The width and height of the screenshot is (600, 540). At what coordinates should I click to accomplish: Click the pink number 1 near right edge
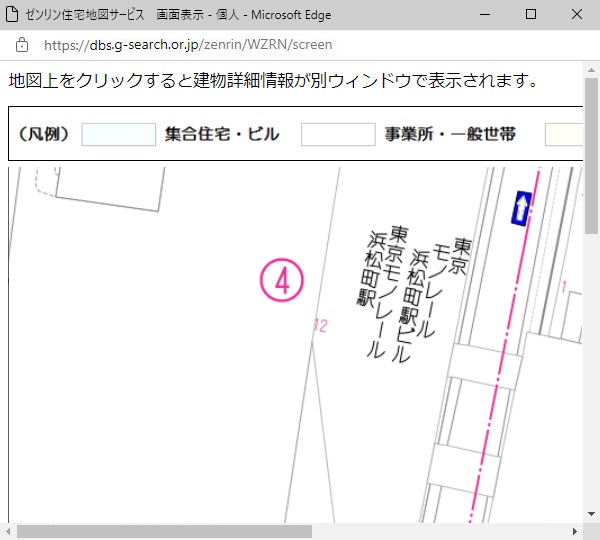[564, 287]
